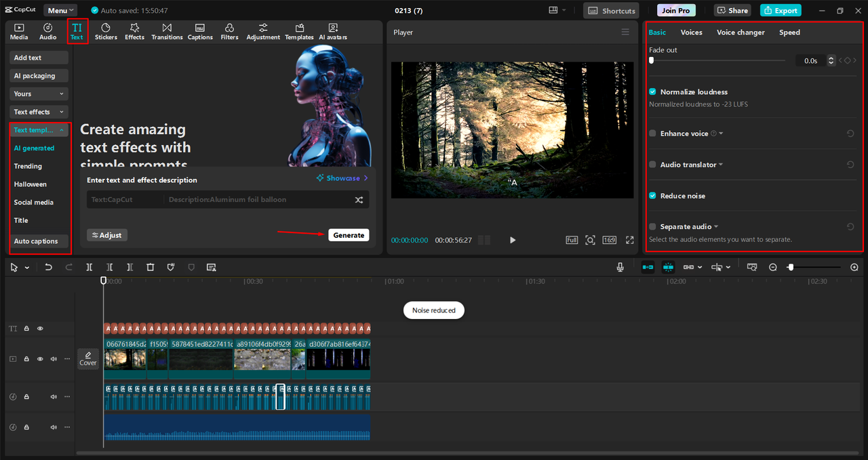Click the fullscreen expand icon in Player
Screen dimensions: 868x460
[629, 240]
